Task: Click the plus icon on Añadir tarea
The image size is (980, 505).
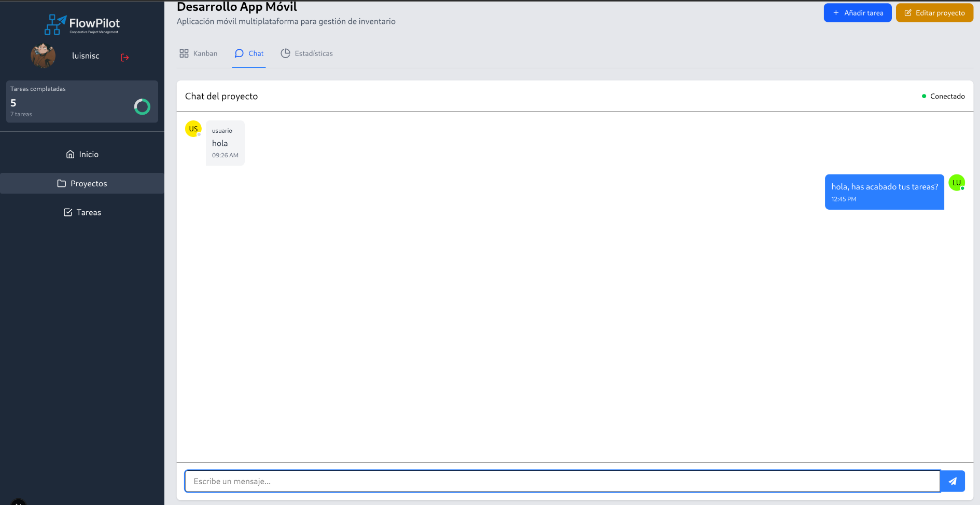Action: click(x=835, y=12)
